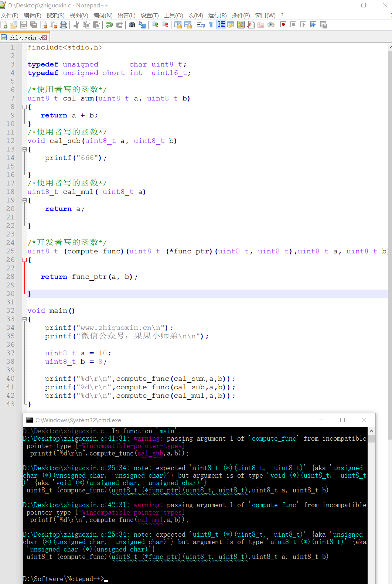Click the Cut scissors icon
The height and width of the screenshot is (584, 392).
76,25
